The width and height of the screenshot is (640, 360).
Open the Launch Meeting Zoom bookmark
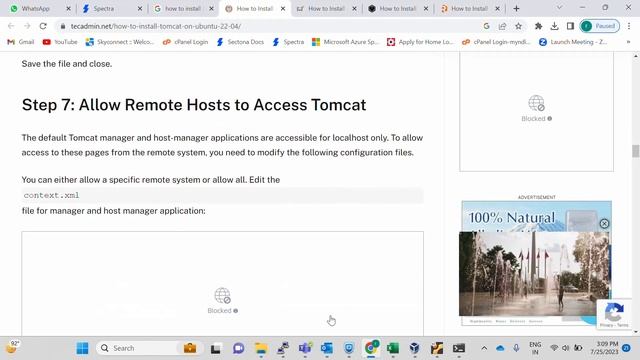click(x=573, y=42)
